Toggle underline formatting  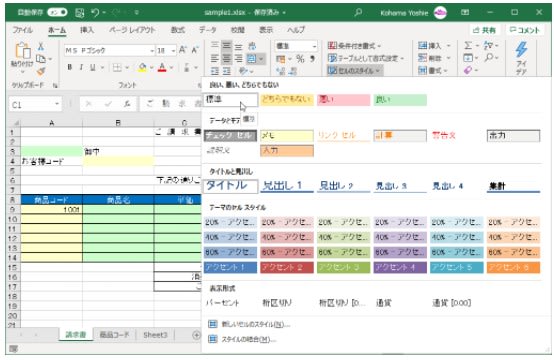(x=93, y=67)
